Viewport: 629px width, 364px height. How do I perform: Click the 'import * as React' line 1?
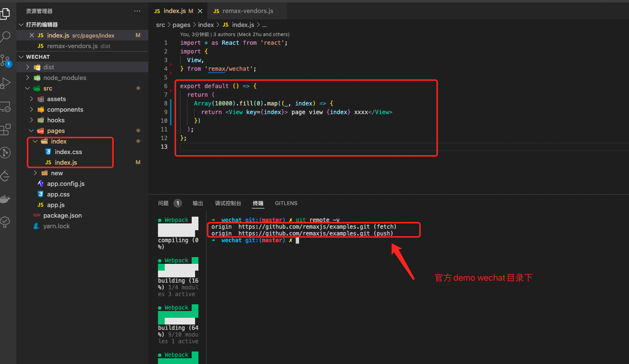pyautogui.click(x=234, y=43)
